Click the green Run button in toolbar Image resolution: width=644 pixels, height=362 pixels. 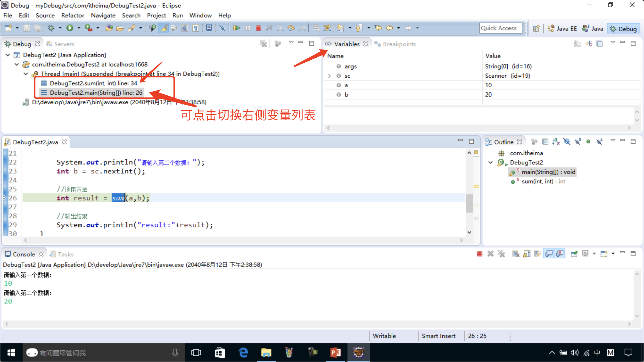point(70,28)
